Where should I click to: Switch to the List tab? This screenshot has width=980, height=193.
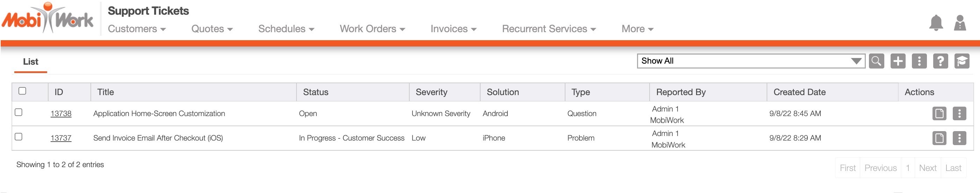pos(30,62)
